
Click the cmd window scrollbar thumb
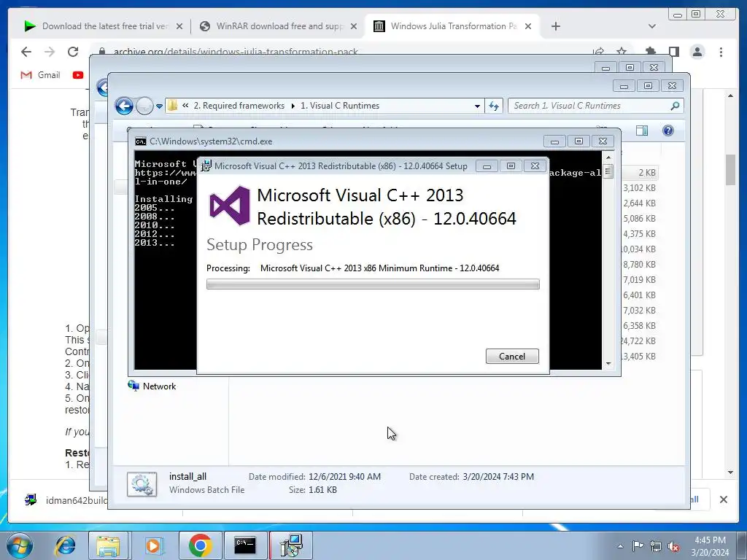tap(608, 171)
